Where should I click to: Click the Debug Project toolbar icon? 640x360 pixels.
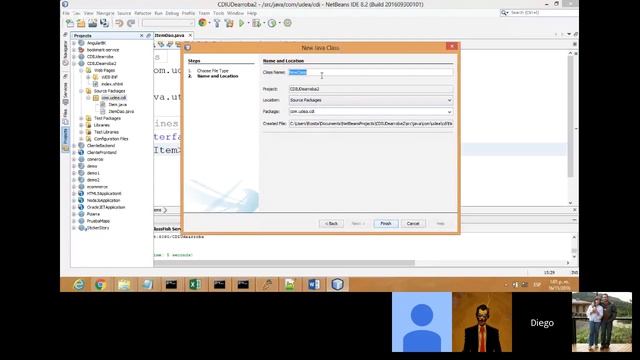click(256, 23)
